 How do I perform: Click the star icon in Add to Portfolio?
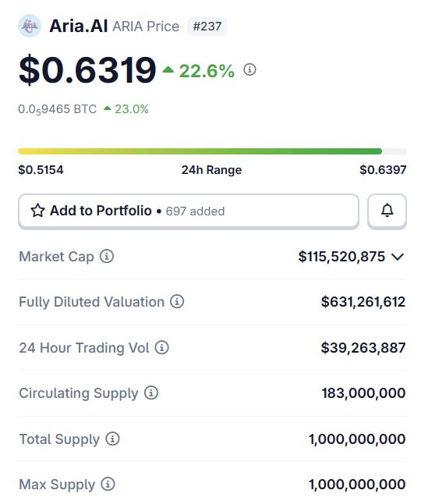tap(37, 211)
